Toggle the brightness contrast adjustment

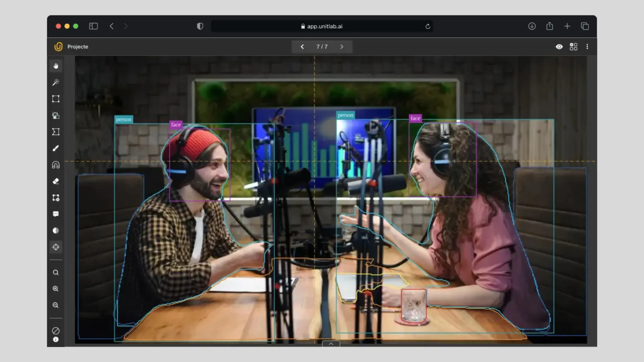pos(56,231)
